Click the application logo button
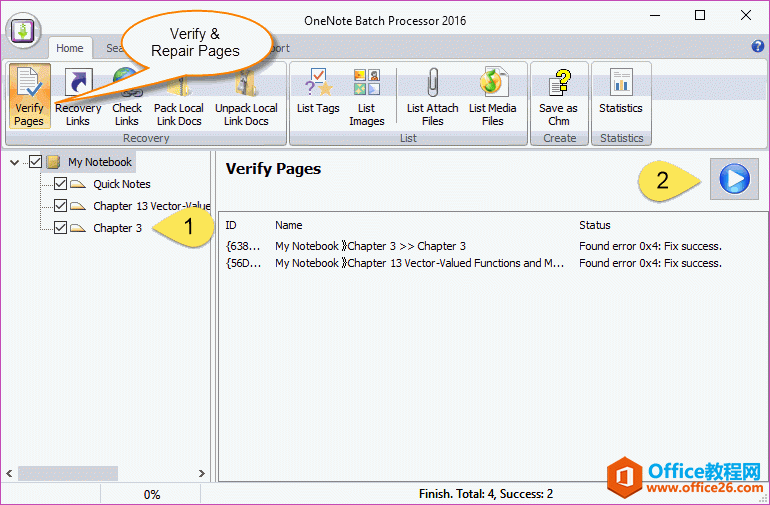Image resolution: width=770 pixels, height=505 pixels. 23,30
